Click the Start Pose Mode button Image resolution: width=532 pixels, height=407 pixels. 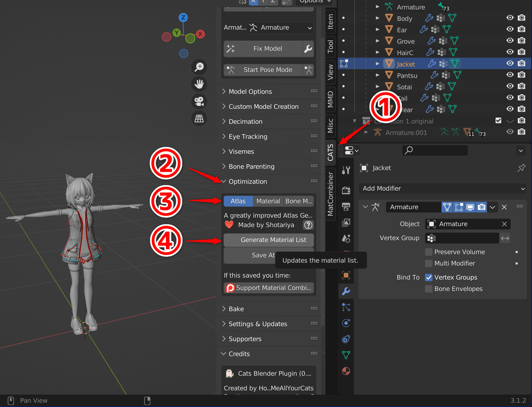pyautogui.click(x=263, y=70)
